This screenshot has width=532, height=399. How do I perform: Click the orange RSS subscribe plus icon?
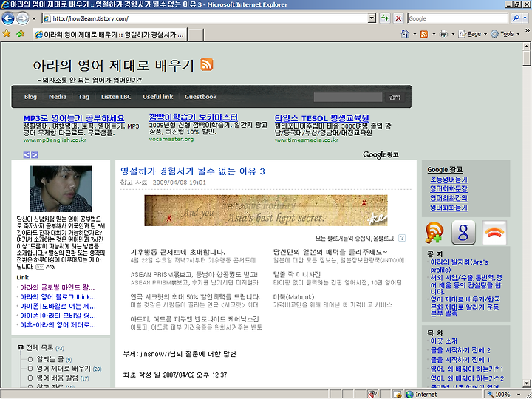point(434,233)
